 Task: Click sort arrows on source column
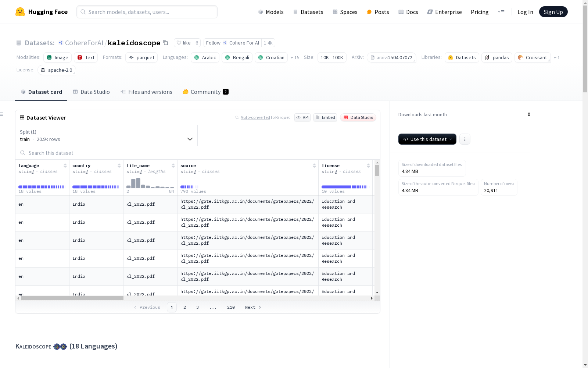[314, 166]
